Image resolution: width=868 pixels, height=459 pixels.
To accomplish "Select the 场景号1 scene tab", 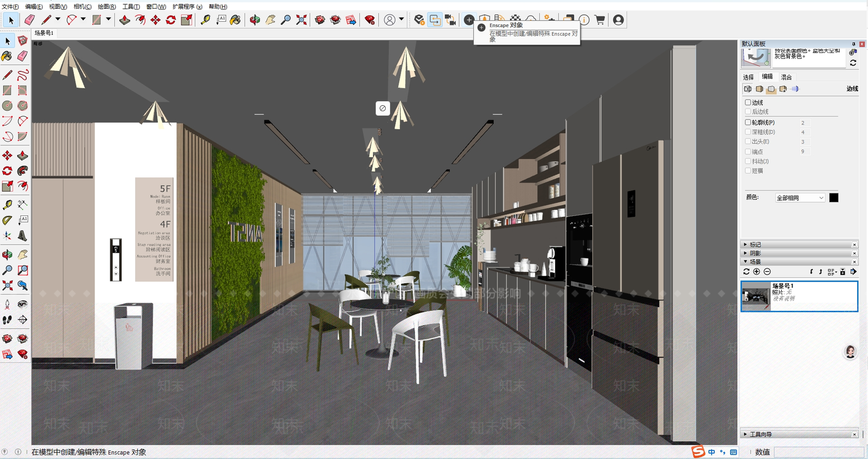I will tap(44, 33).
